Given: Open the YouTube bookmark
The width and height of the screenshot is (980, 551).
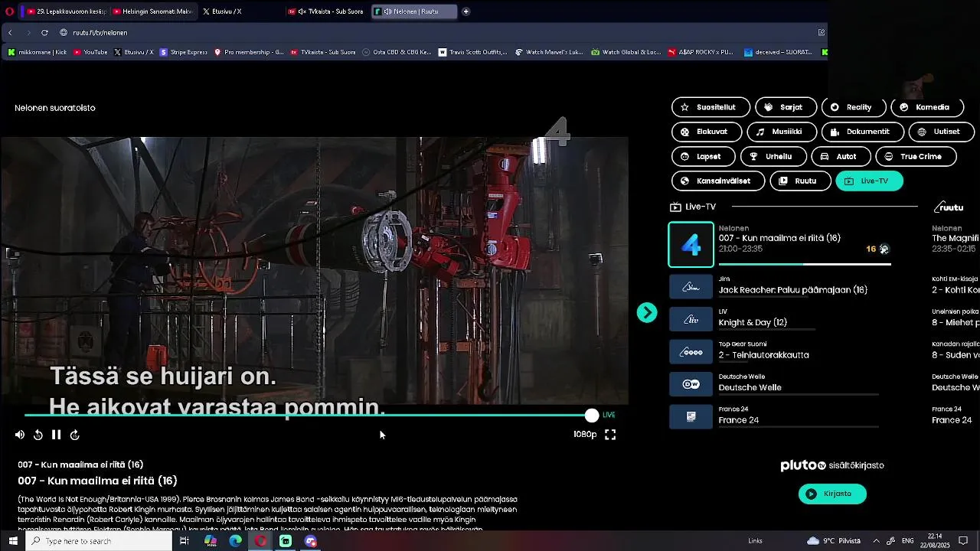Looking at the screenshot, I should click(90, 52).
